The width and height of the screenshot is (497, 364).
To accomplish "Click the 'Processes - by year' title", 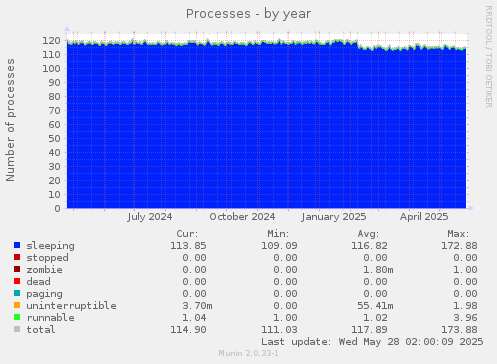I will tap(248, 14).
